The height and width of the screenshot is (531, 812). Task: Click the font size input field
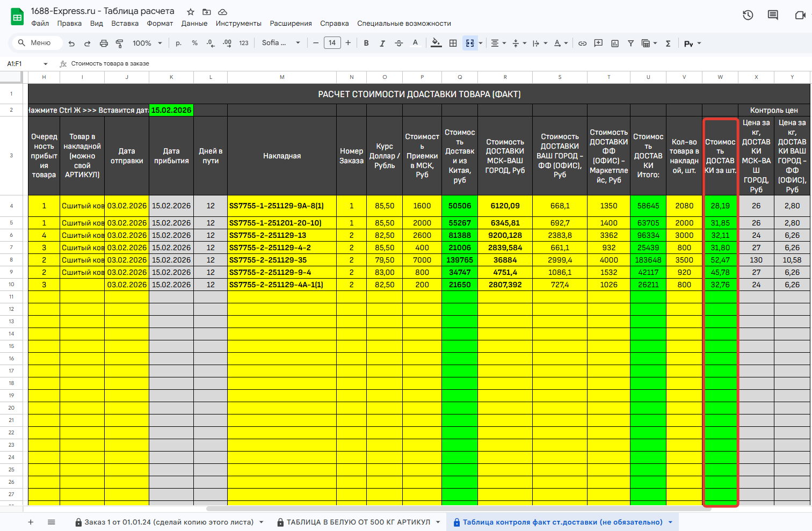pos(332,43)
